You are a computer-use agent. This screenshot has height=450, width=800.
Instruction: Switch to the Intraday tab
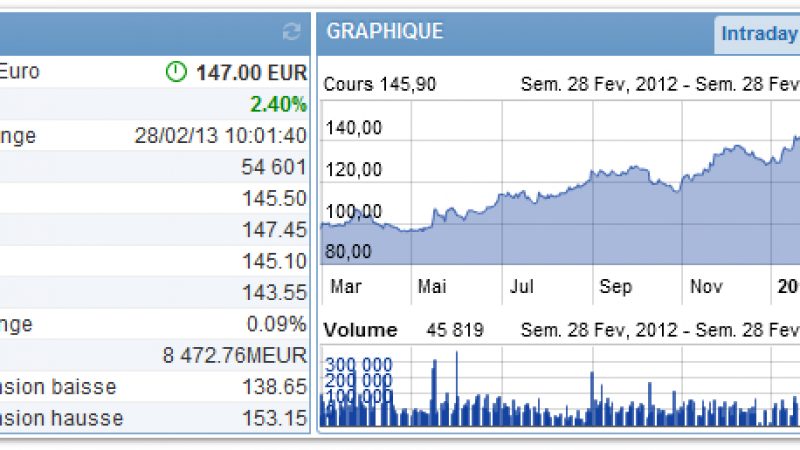[x=758, y=34]
